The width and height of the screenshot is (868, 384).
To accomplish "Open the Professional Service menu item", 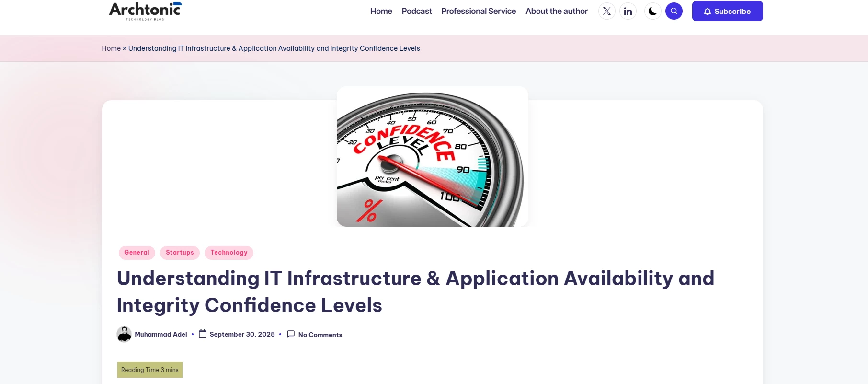I will (479, 11).
